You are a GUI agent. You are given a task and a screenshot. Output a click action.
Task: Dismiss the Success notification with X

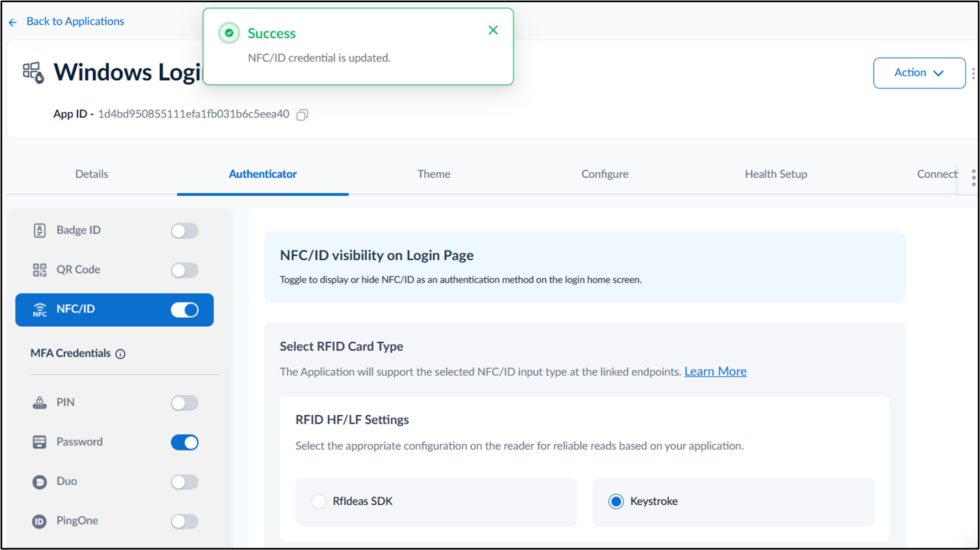coord(493,30)
